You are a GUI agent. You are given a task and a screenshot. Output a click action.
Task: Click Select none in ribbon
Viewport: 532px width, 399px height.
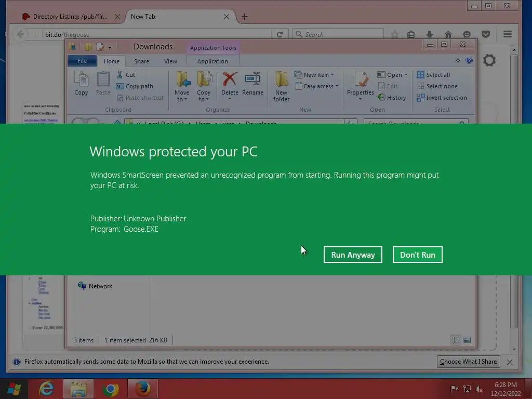(437, 86)
